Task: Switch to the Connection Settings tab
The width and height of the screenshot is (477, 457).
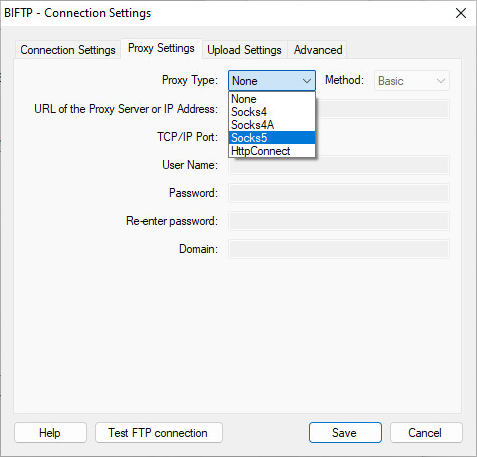Action: [68, 50]
